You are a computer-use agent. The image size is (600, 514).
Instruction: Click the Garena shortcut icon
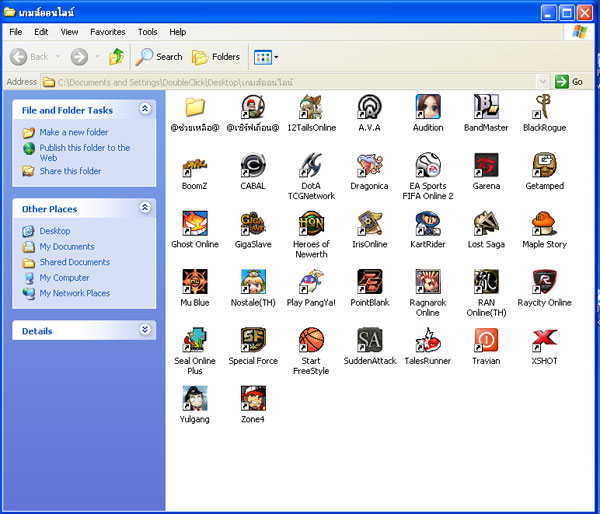pos(486,165)
